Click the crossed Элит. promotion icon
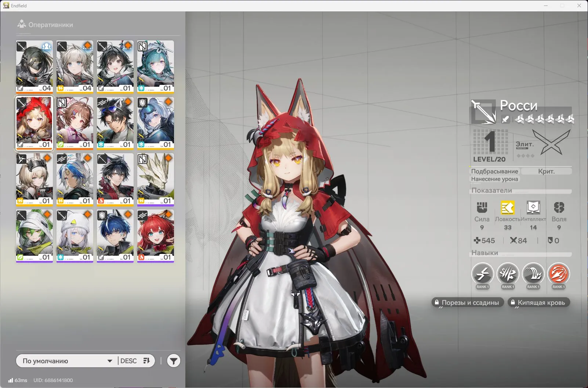This screenshot has height=388, width=588. (x=551, y=143)
